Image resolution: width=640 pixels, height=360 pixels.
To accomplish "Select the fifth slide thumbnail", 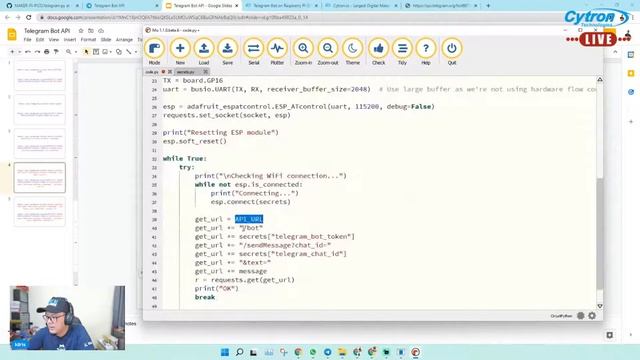I will 40,212.
